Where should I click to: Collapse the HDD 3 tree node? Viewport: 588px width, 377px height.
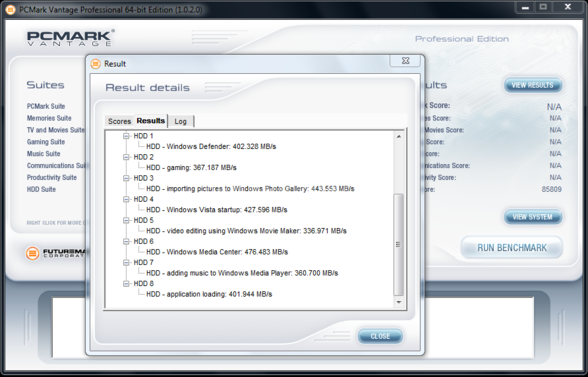[x=126, y=178]
